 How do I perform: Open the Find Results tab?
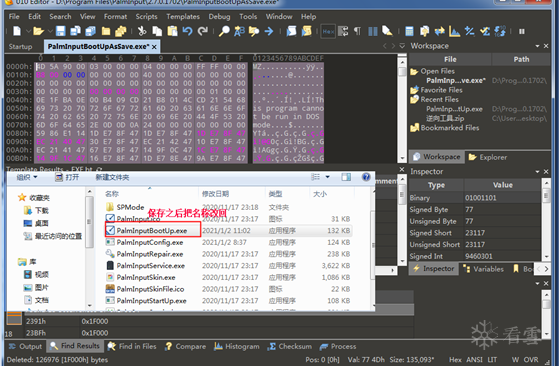pos(75,346)
